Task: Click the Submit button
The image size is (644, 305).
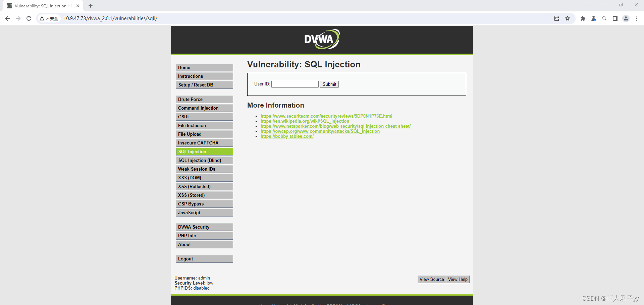Action: [x=329, y=84]
